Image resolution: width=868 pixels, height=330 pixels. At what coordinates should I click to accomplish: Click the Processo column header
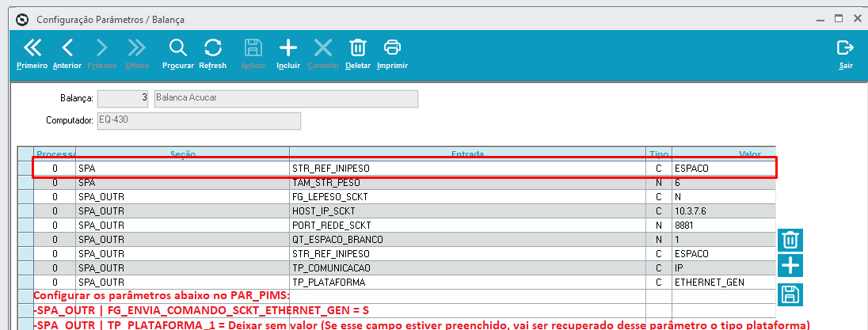point(55,153)
